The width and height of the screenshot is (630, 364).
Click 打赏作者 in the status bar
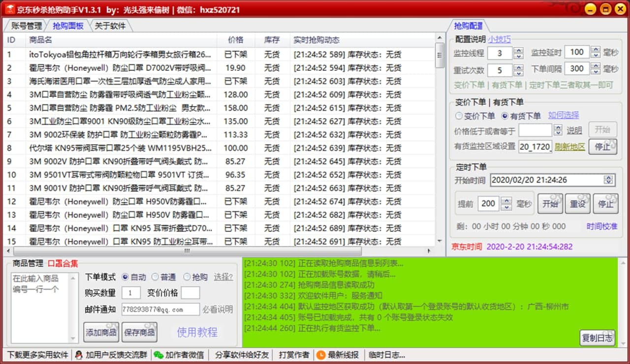coord(294,355)
